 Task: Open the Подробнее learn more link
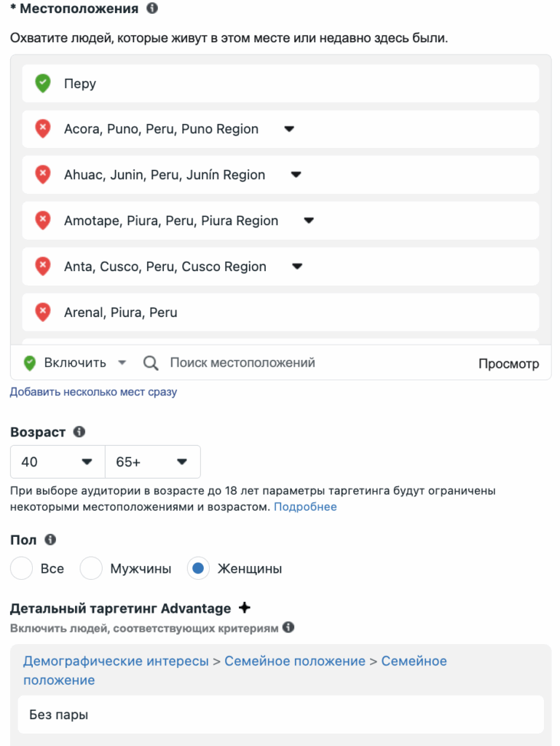pyautogui.click(x=305, y=507)
